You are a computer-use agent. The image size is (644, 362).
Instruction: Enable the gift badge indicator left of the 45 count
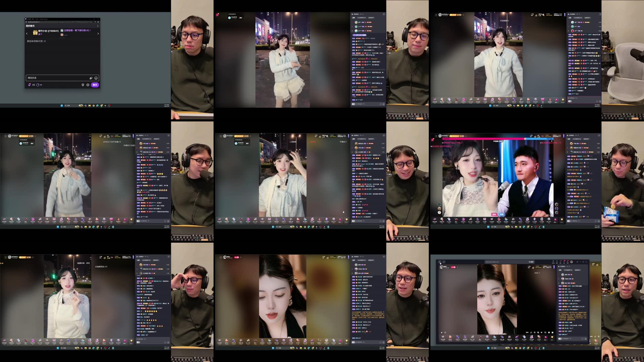30,85
